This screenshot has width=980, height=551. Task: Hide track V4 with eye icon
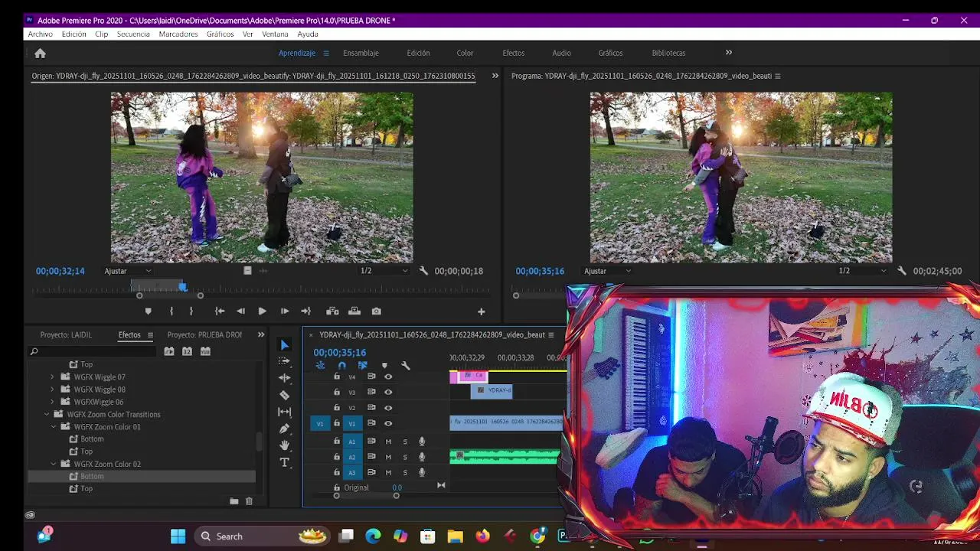388,377
